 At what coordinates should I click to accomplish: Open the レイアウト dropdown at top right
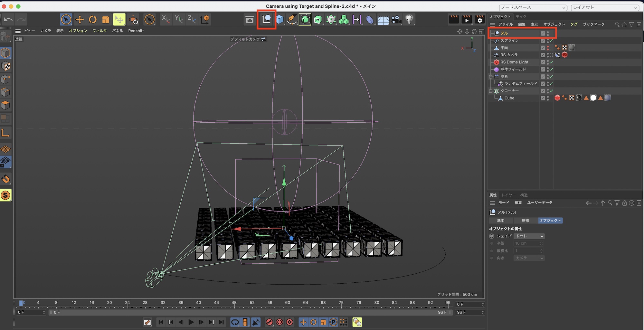pyautogui.click(x=605, y=7)
